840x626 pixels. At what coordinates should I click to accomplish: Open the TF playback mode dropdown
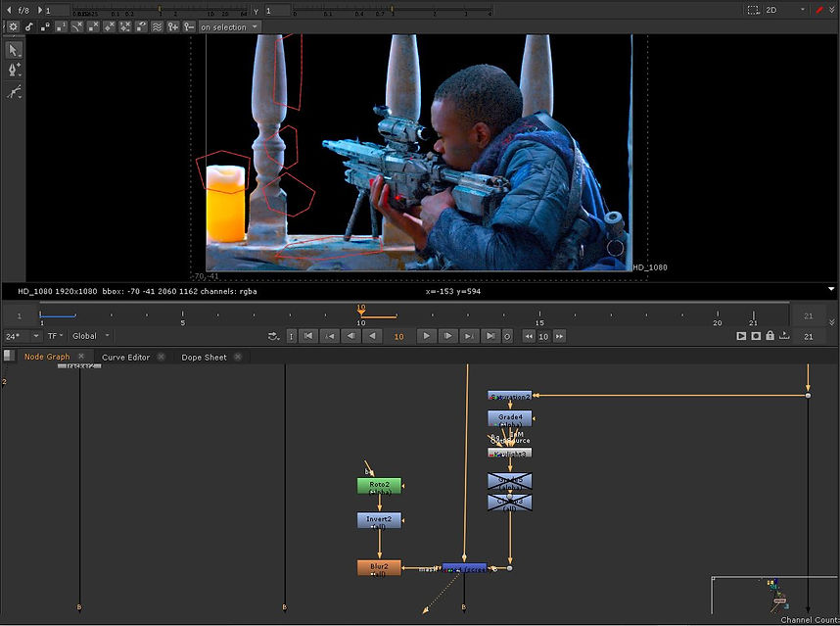point(55,336)
